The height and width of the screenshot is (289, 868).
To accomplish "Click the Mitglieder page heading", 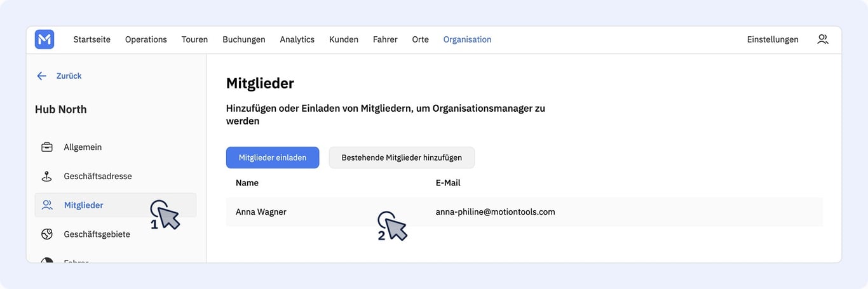I will pos(260,83).
